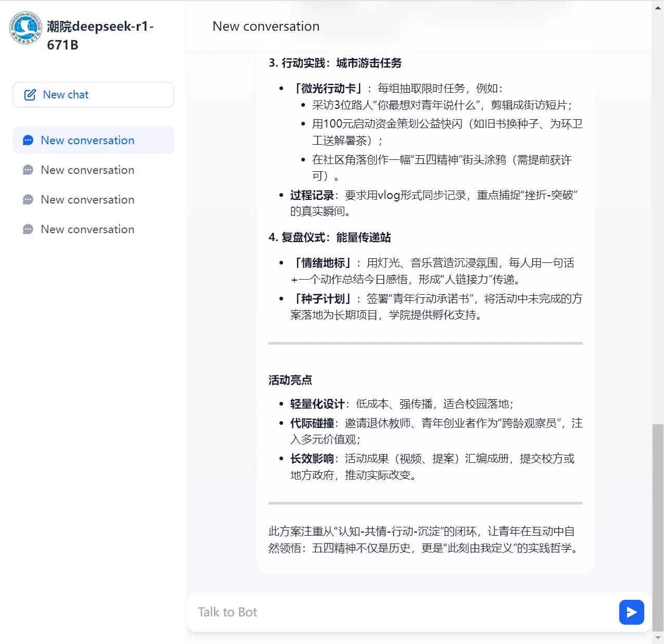Viewport: 664px width, 644px height.
Task: Click the scrollbar down arrow
Action: [x=658, y=638]
